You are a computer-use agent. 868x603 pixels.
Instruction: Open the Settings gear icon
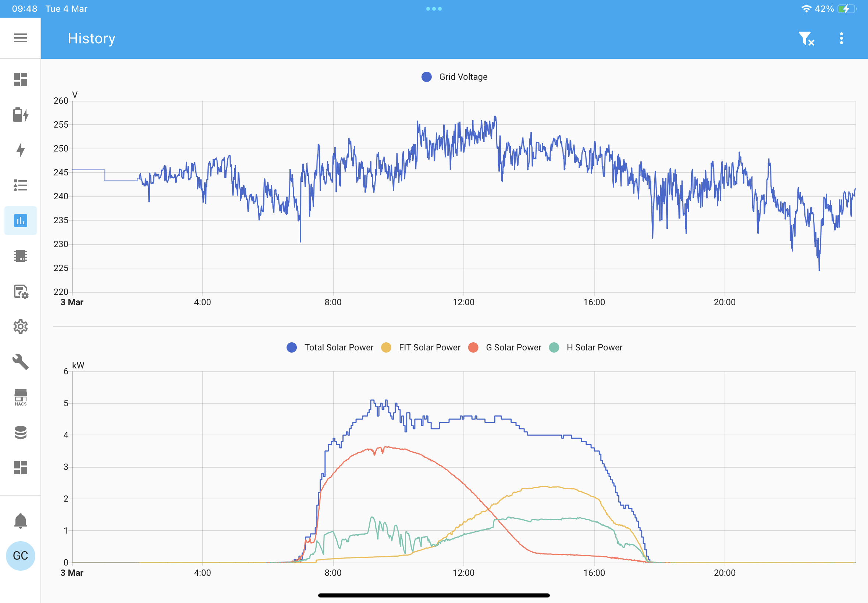(x=20, y=327)
